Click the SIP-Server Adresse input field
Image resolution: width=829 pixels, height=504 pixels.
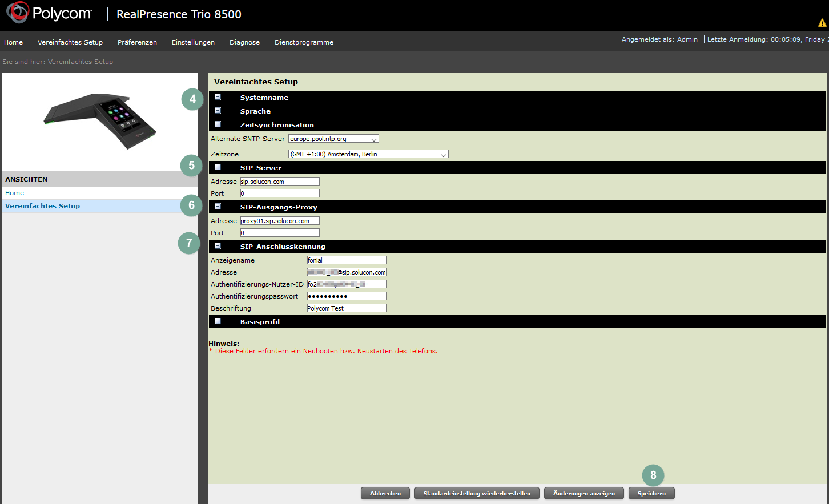pos(280,182)
